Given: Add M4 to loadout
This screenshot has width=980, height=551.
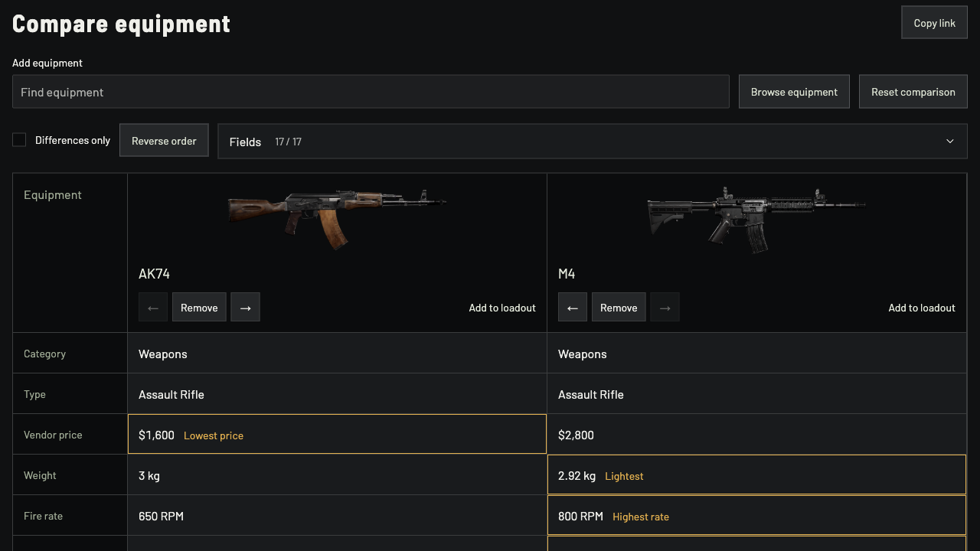Looking at the screenshot, I should 922,308.
